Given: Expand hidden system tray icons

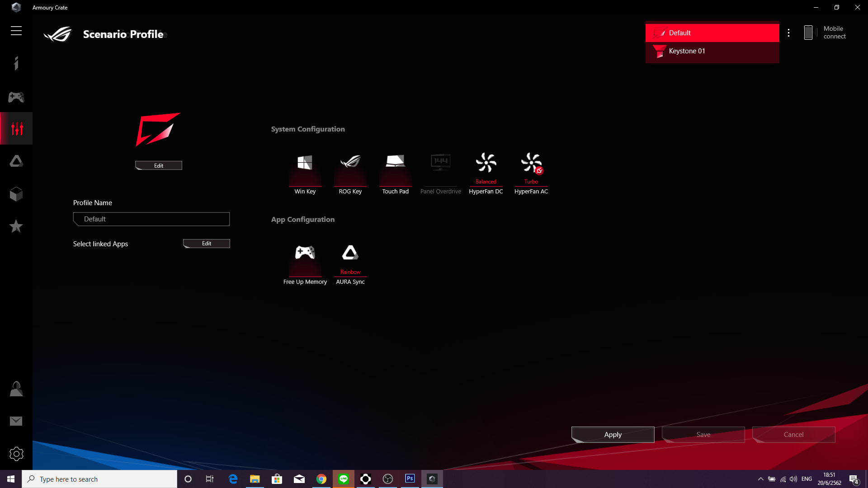Looking at the screenshot, I should point(761,479).
